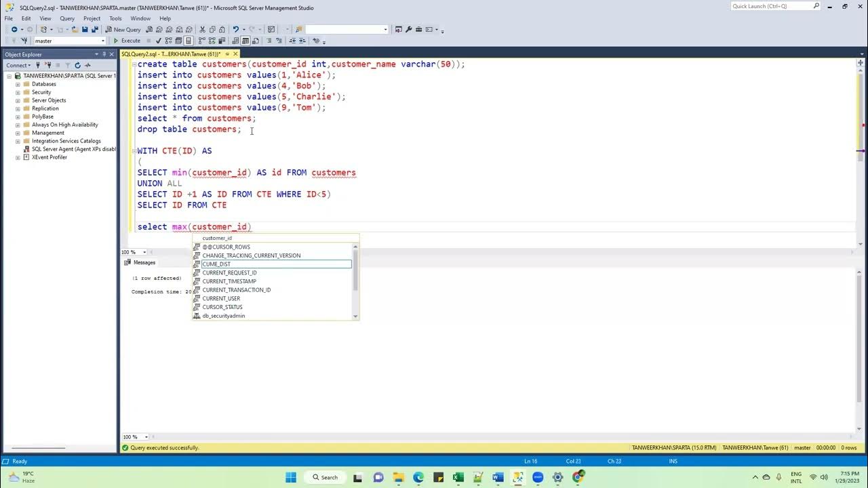868x488 pixels.
Task: Expand Always On High Availability folder
Action: (18, 125)
